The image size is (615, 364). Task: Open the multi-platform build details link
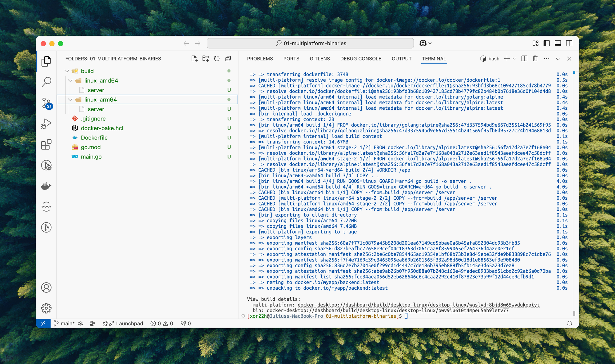click(x=418, y=305)
